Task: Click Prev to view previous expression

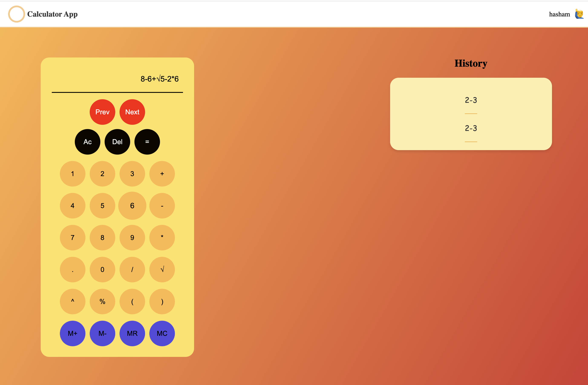Action: pyautogui.click(x=102, y=112)
